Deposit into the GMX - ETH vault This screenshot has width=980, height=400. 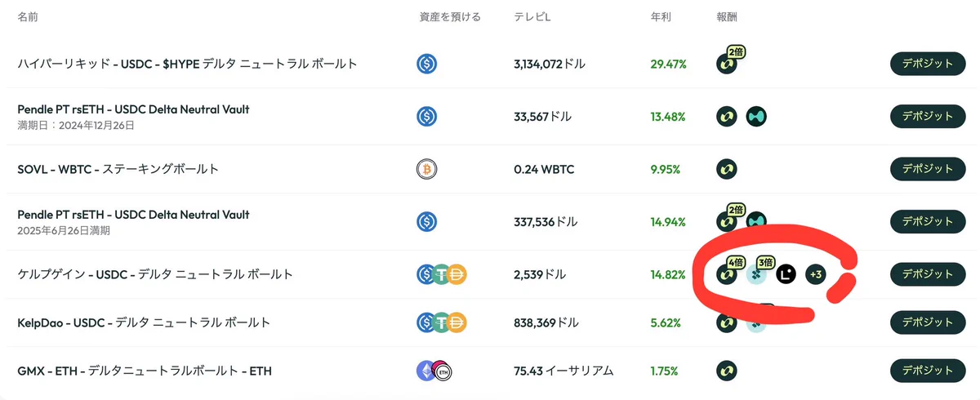(928, 371)
